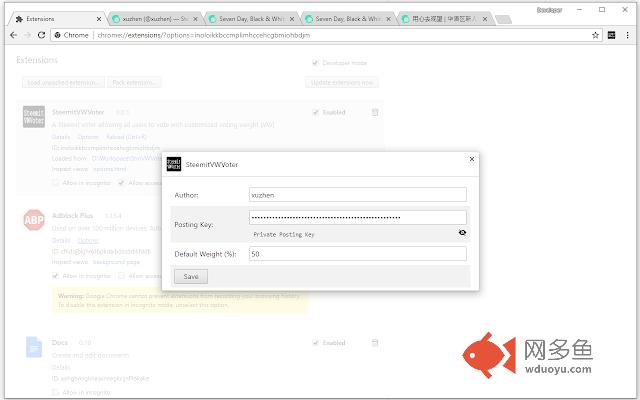The height and width of the screenshot is (400, 640).
Task: Toggle the Enabled checkbox for SteemitVWVoter
Action: 315,112
